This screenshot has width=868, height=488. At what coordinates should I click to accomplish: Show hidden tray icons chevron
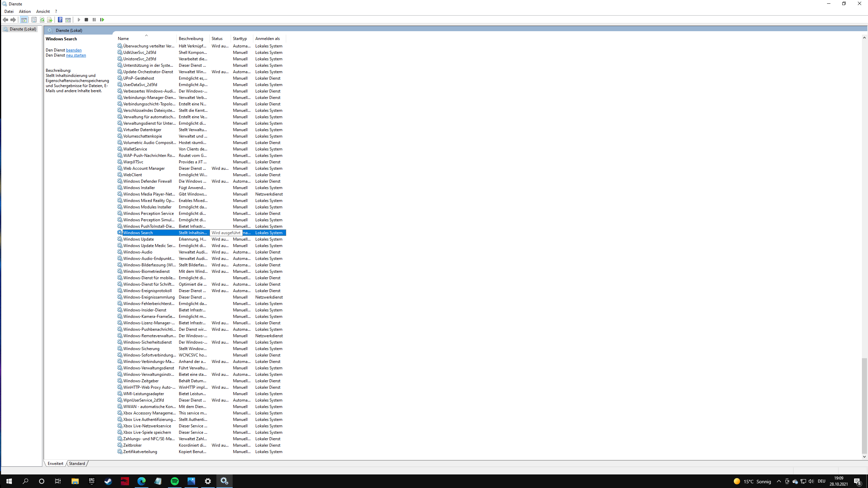tap(779, 481)
